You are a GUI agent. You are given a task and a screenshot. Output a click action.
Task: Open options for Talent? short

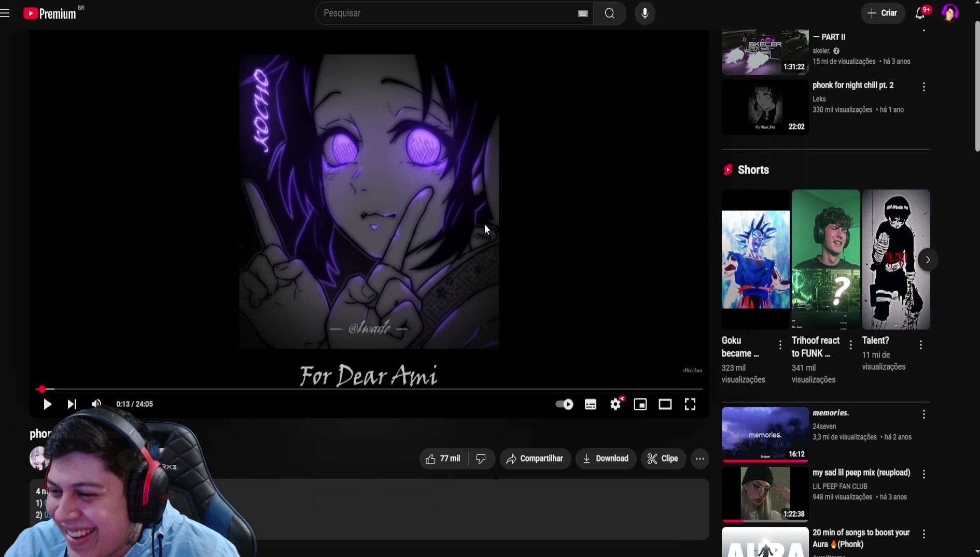[921, 345]
